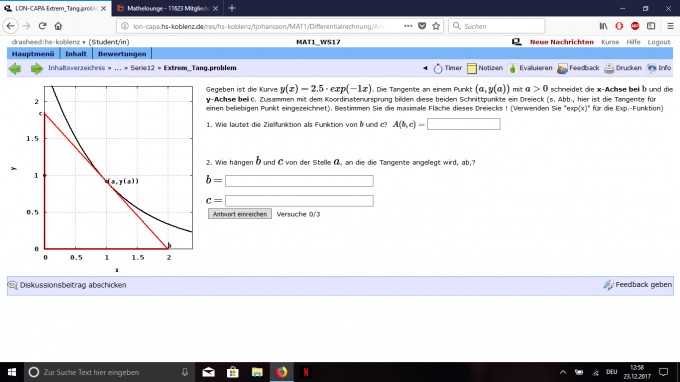The image size is (680, 382).
Task: Select the LON-CAPA Extrem_Tang tab
Action: (56, 8)
